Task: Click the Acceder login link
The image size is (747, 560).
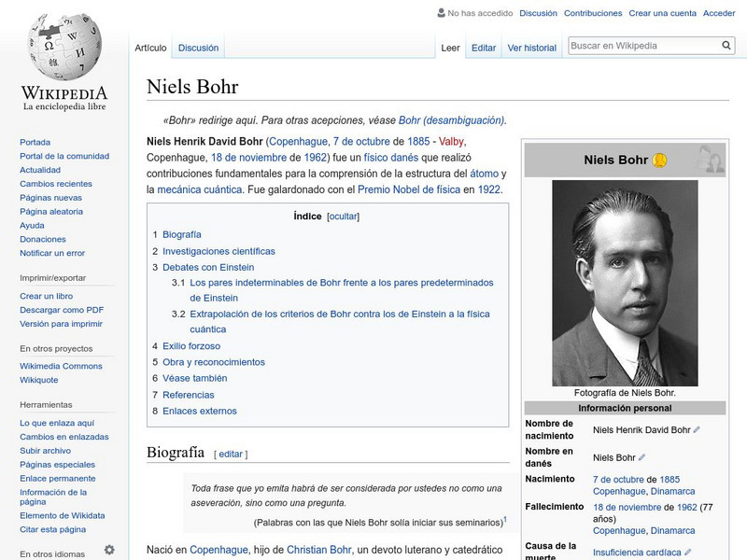Action: click(719, 13)
